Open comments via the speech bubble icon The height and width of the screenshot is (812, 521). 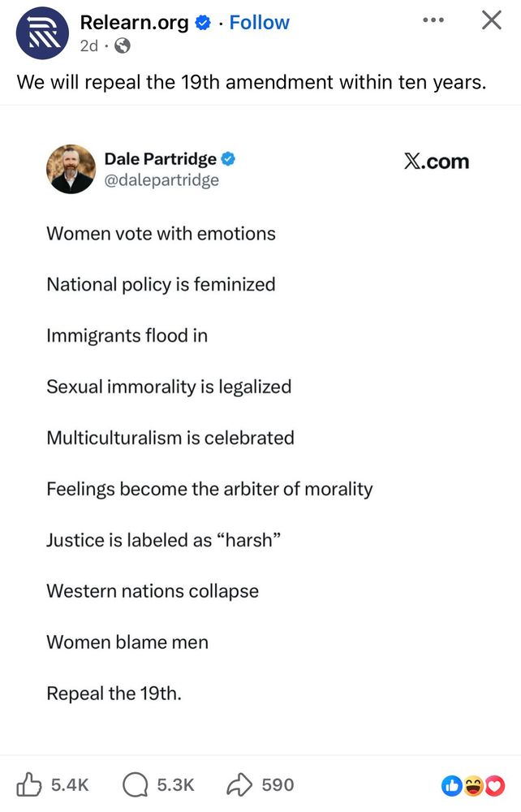tap(135, 784)
